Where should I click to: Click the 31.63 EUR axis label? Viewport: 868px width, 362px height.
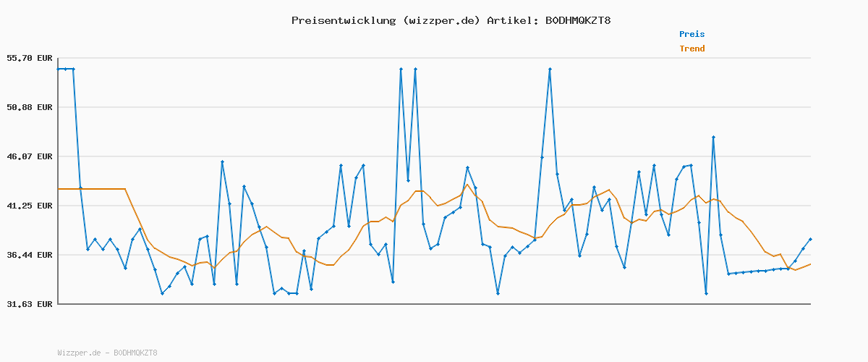tap(30, 304)
